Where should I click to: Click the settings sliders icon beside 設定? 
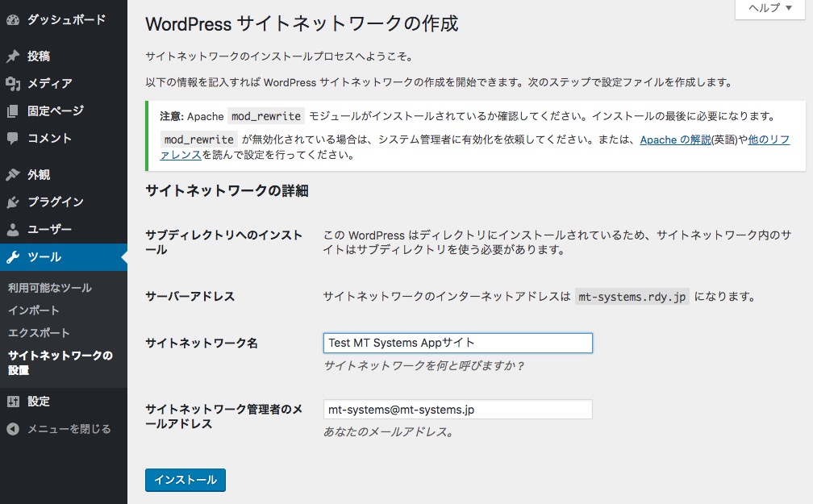(13, 402)
